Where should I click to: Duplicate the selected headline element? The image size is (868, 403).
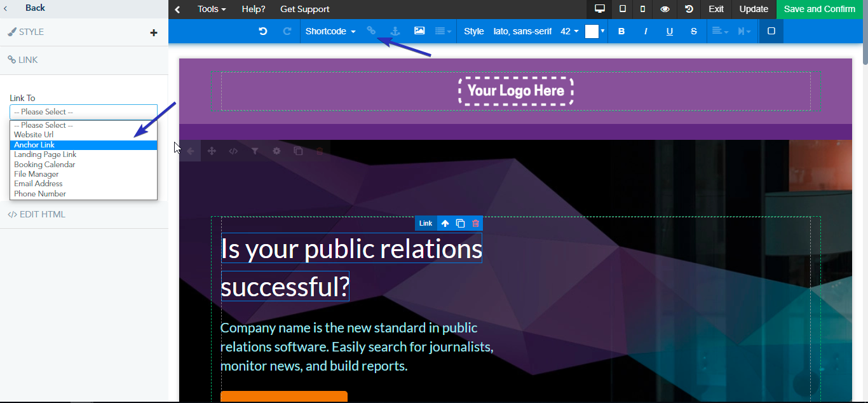(x=460, y=224)
